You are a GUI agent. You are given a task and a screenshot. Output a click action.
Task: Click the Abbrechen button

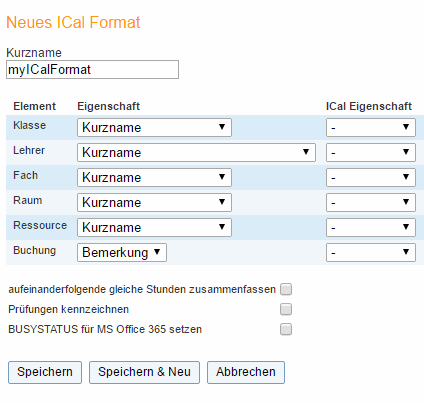(x=246, y=372)
